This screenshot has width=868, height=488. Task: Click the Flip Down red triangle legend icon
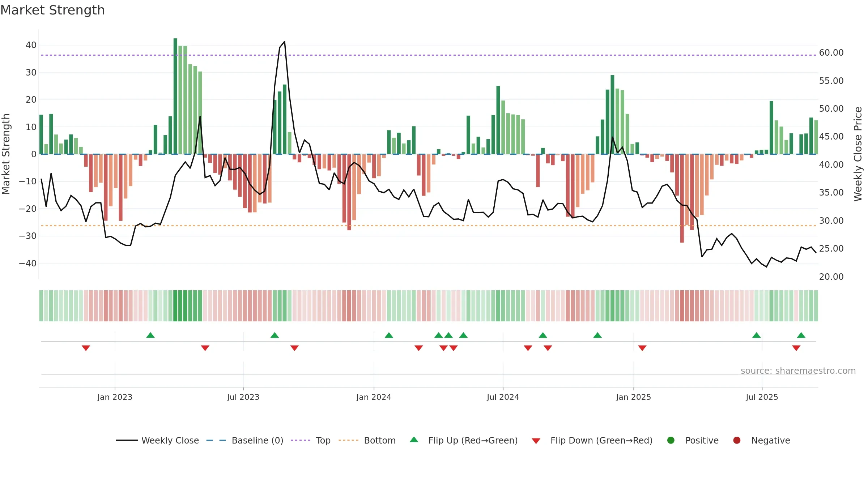pos(536,441)
